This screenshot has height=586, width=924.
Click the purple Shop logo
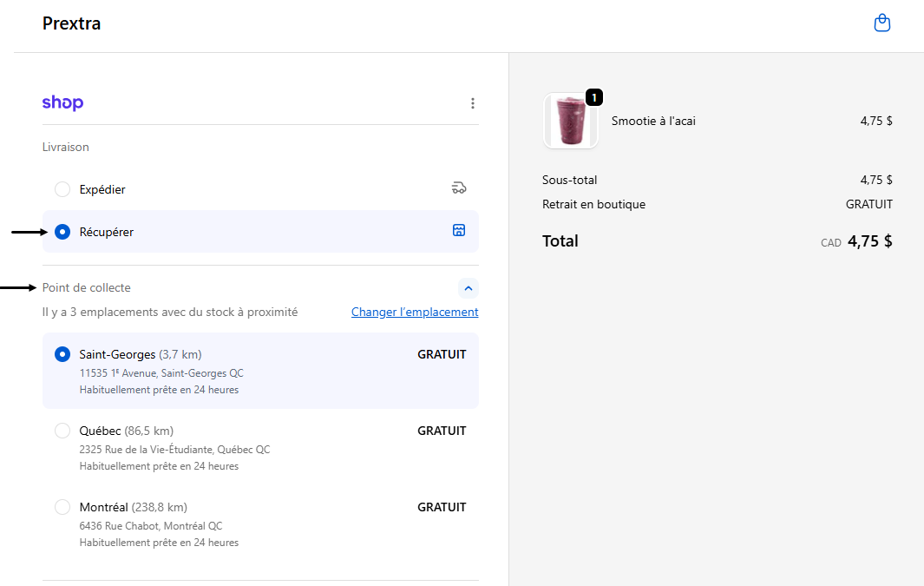(x=62, y=103)
